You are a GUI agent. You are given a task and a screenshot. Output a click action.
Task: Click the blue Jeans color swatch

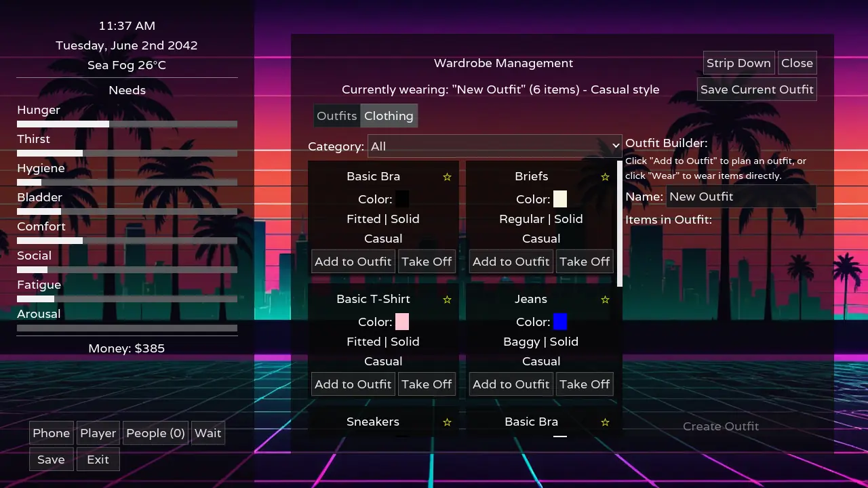coord(560,322)
